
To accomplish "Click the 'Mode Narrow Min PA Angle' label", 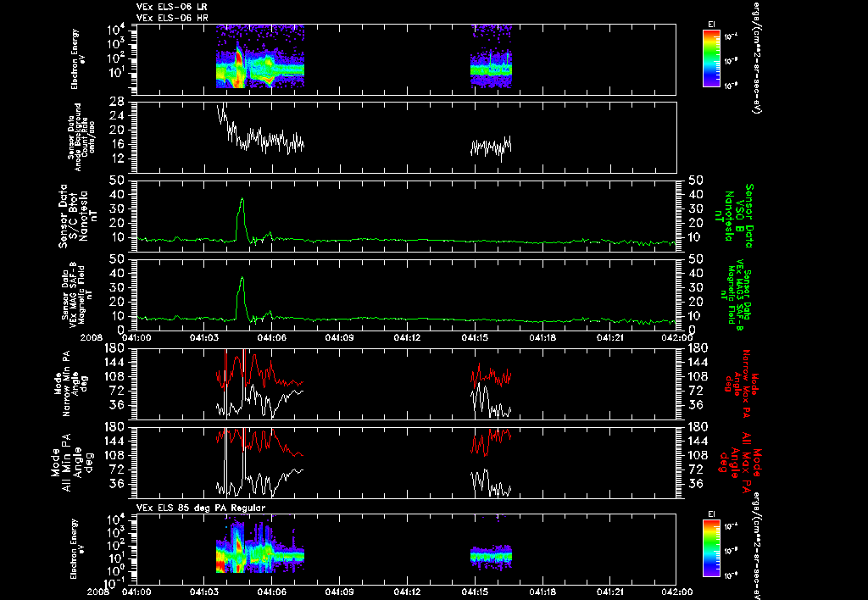I will click(x=71, y=382).
